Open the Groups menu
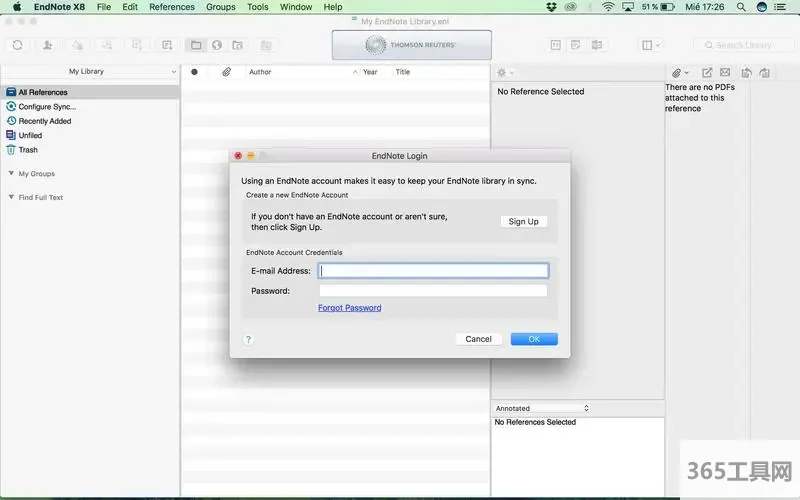Screen dimensions: 800x500 pyautogui.click(x=221, y=7)
